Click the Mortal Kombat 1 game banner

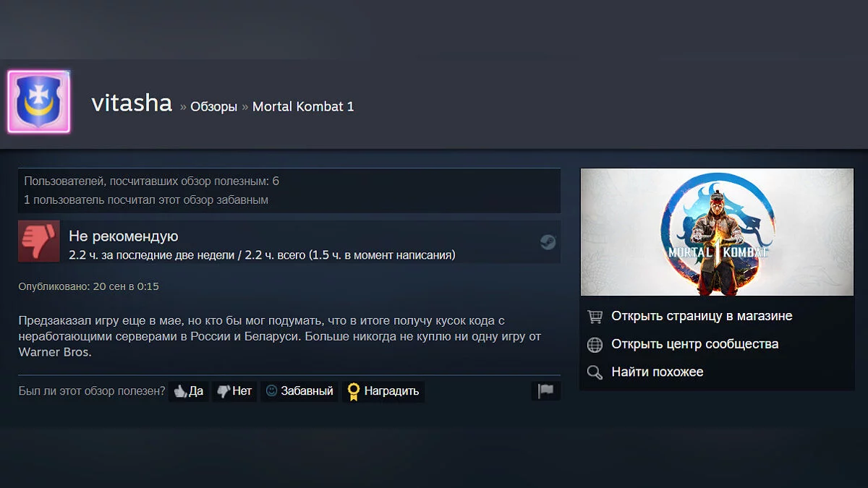coord(717,232)
